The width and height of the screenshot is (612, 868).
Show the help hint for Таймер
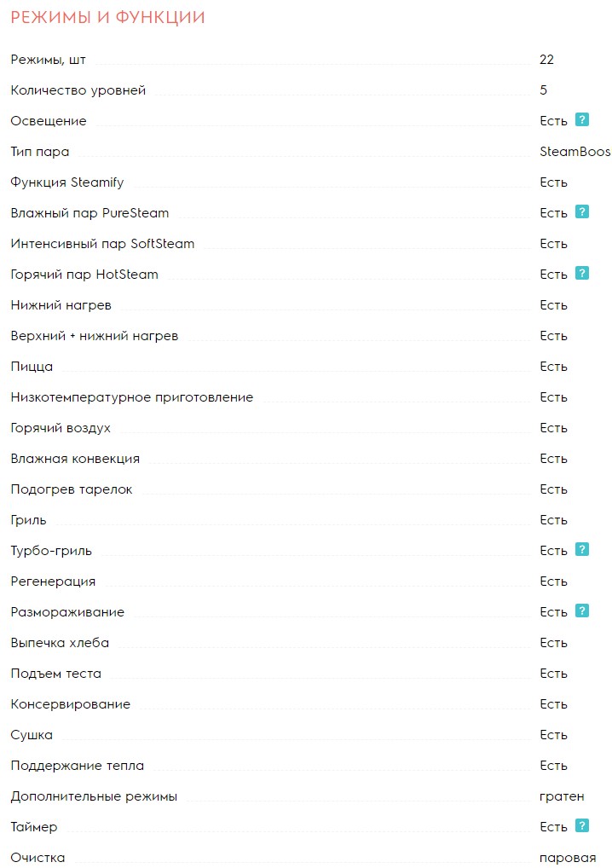pos(582,826)
